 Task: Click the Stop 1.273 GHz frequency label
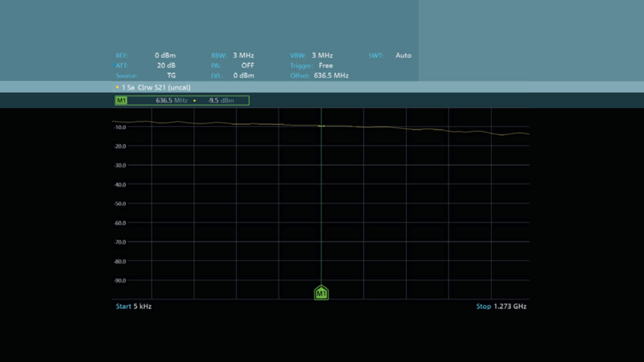pos(501,306)
